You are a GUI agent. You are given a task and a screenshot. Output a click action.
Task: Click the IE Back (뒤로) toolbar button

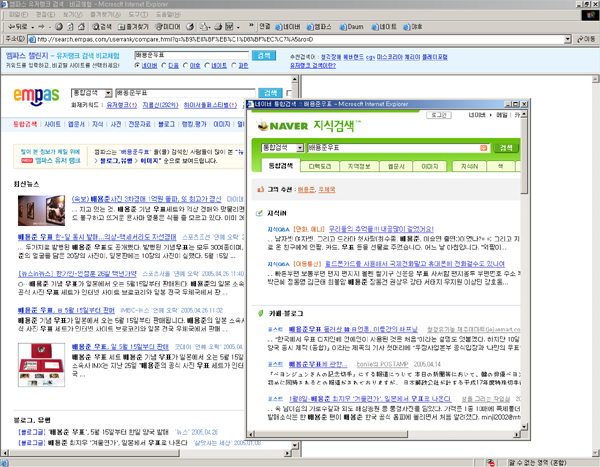pyautogui.click(x=18, y=26)
